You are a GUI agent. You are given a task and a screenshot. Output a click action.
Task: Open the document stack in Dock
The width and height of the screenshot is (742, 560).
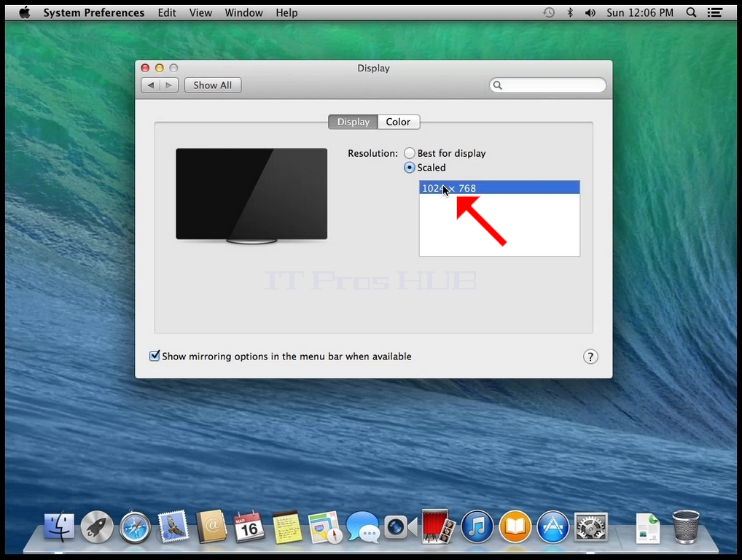click(648, 528)
